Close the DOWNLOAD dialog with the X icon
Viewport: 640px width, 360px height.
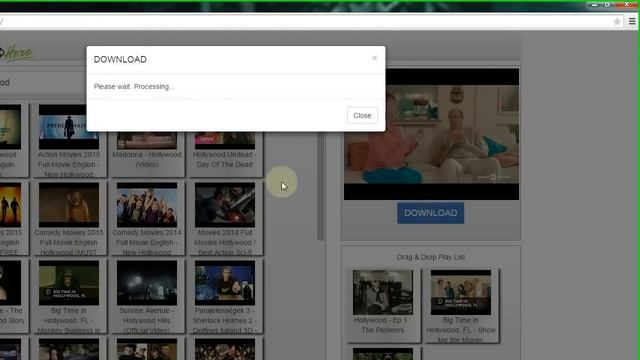point(374,58)
